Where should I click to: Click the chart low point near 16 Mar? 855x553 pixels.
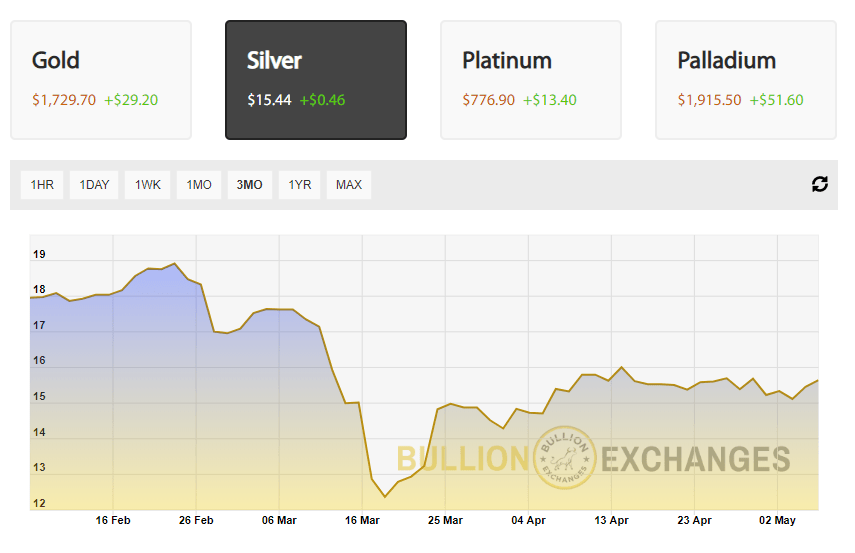[384, 496]
